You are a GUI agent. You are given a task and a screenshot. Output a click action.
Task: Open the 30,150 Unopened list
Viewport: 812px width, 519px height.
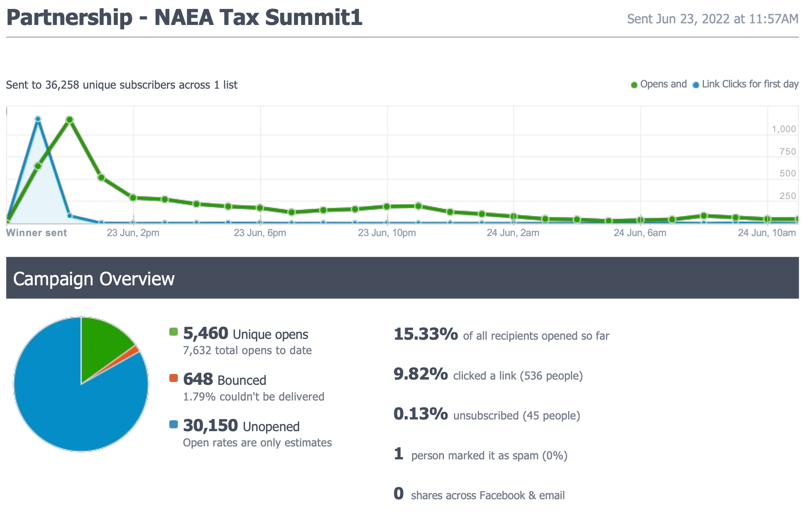210,426
